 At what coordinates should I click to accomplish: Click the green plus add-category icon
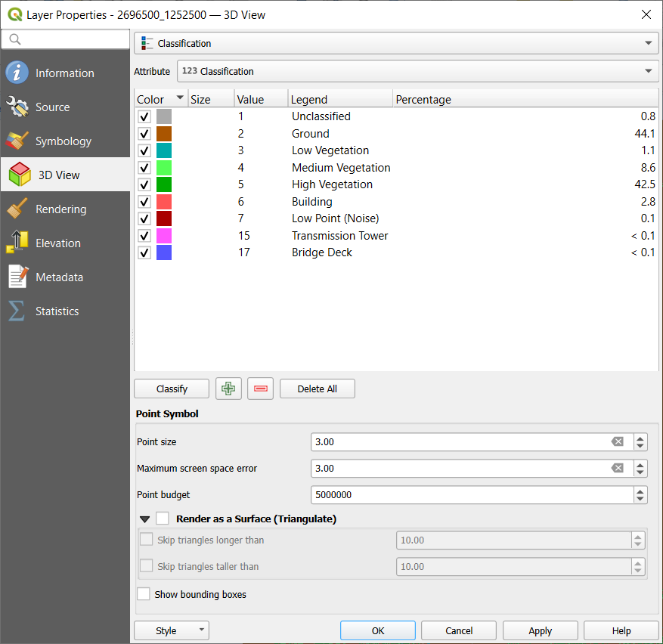(228, 389)
